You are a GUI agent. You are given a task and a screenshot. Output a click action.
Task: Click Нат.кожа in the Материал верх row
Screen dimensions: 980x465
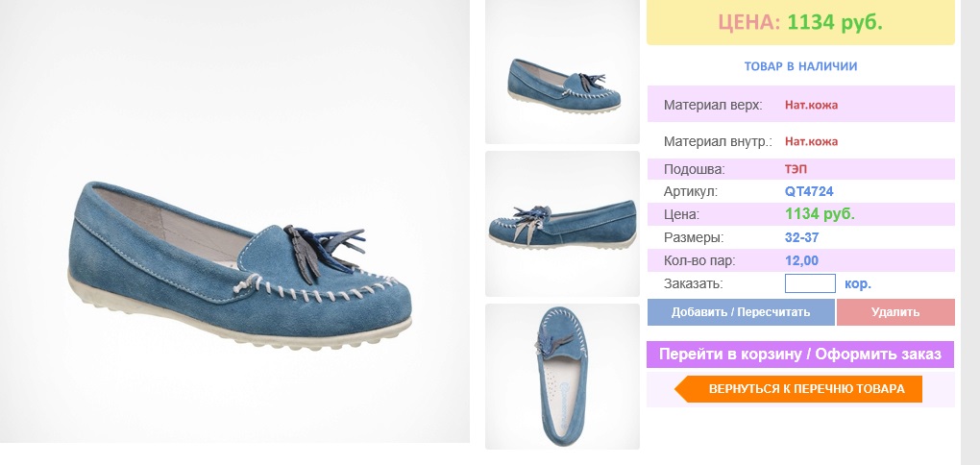[811, 105]
